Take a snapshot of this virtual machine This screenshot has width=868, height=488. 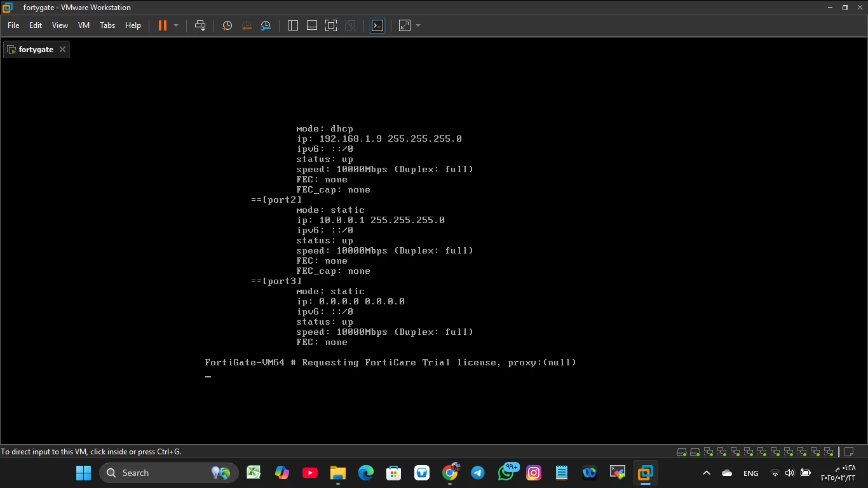tap(227, 25)
